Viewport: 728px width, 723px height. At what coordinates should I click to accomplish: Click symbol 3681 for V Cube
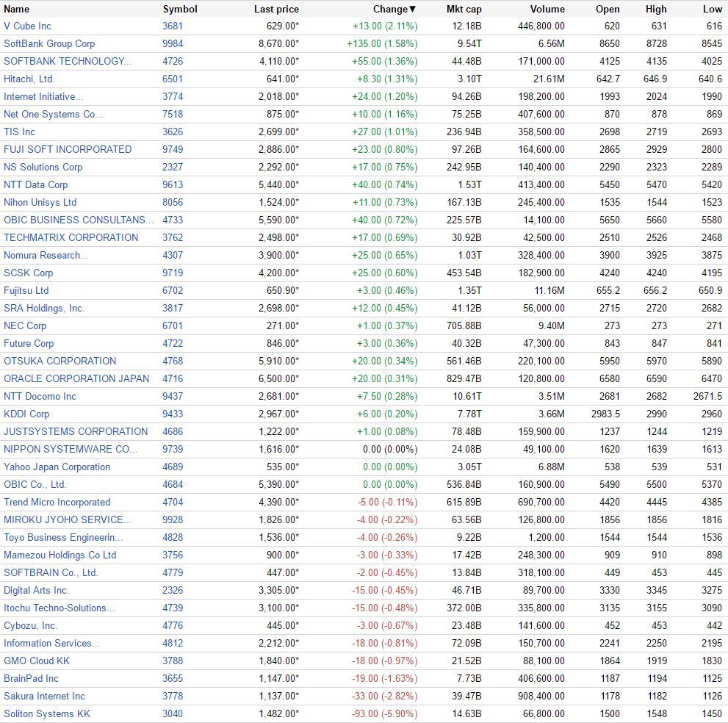pyautogui.click(x=173, y=26)
